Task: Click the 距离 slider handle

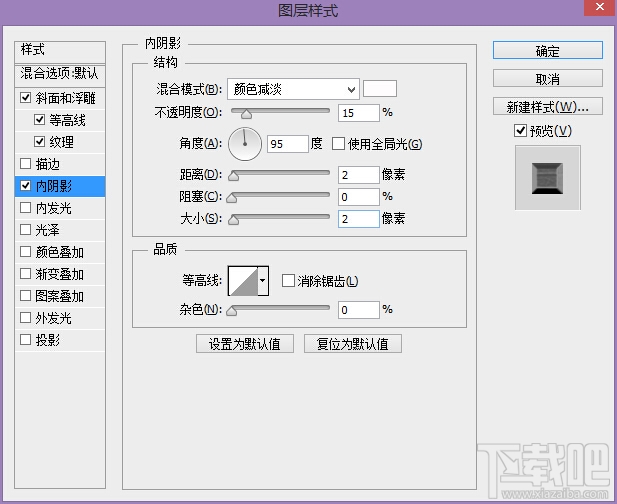Action: [234, 175]
